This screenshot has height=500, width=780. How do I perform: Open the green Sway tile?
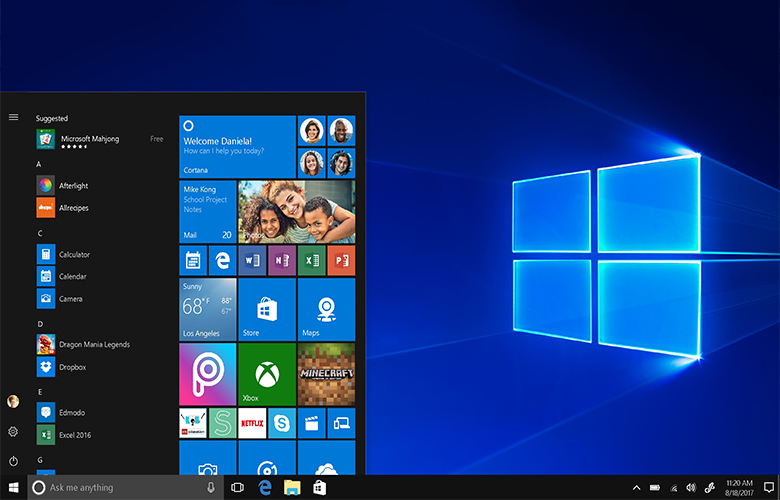(222, 423)
